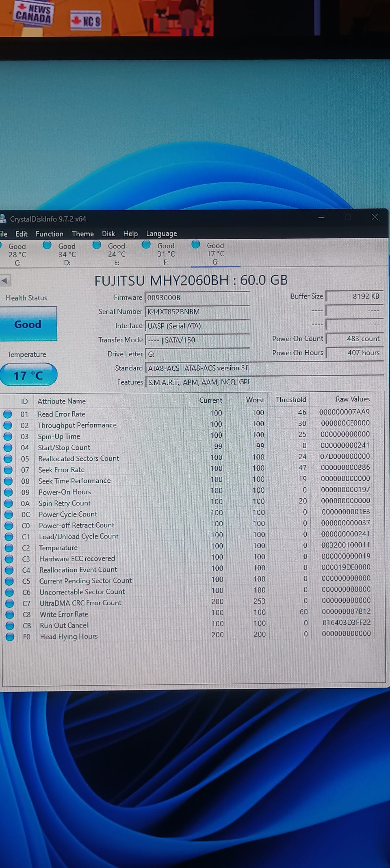The height and width of the screenshot is (868, 390).
Task: Click the status icon for Power-off Retract Count
Action: 9,526
